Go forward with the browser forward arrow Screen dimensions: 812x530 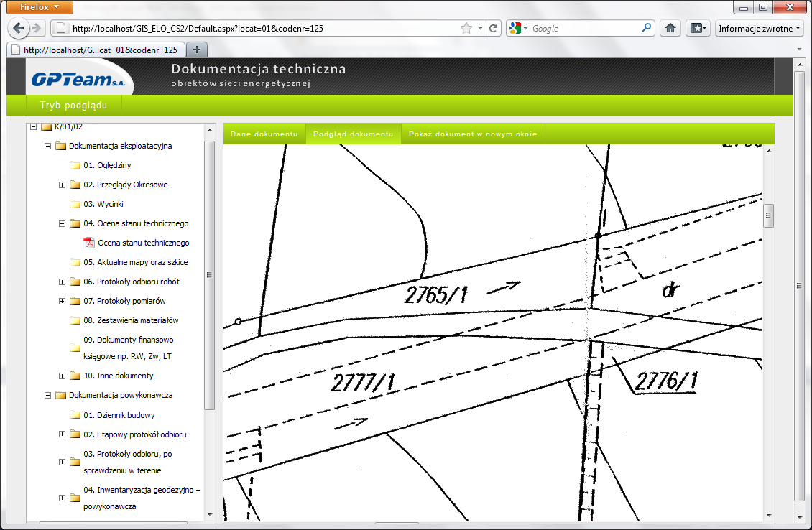tap(36, 28)
